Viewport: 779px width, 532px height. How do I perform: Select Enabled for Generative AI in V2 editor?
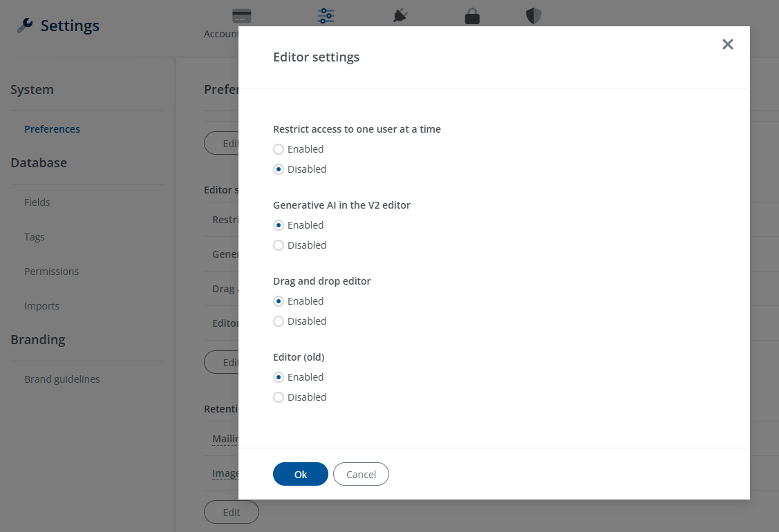(279, 225)
